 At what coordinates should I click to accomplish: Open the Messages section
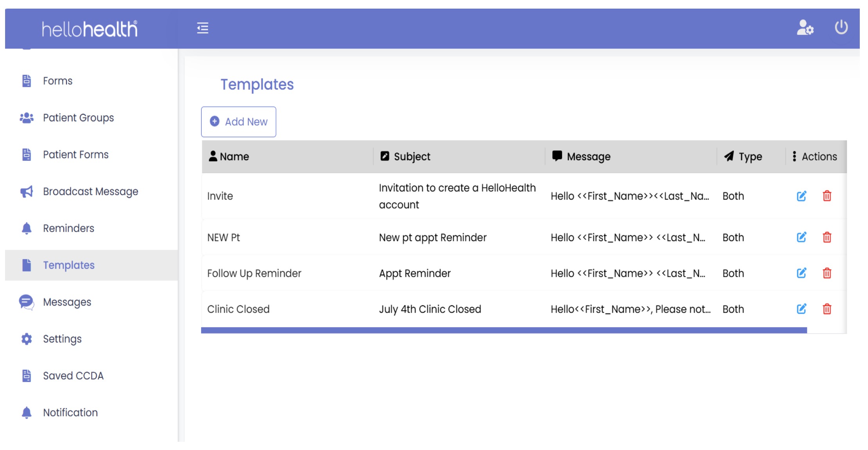point(67,302)
